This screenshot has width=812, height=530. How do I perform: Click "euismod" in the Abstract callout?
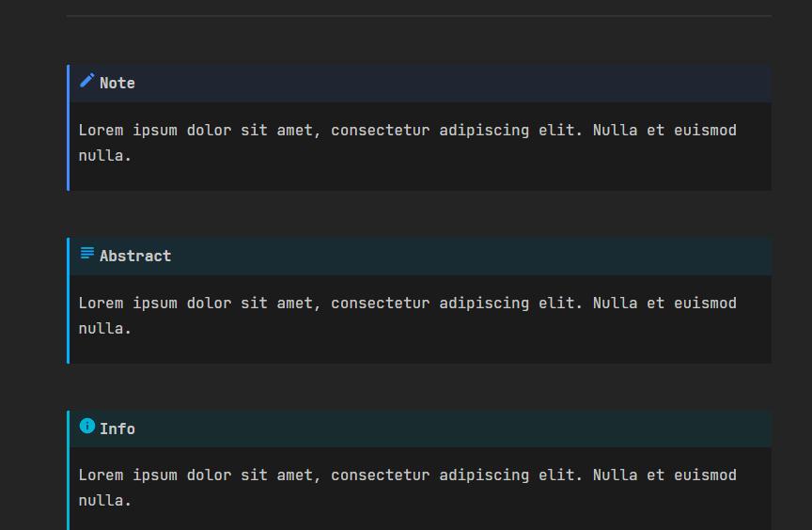[705, 304]
